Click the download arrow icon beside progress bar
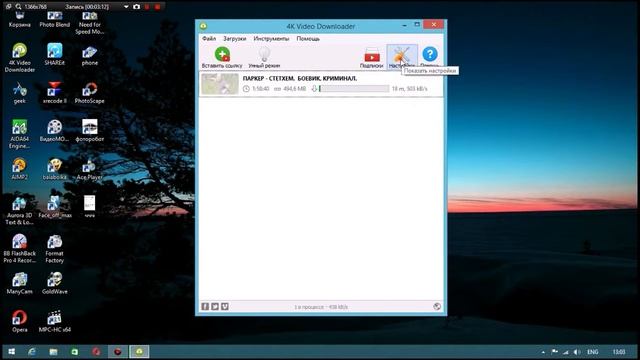 click(314, 89)
